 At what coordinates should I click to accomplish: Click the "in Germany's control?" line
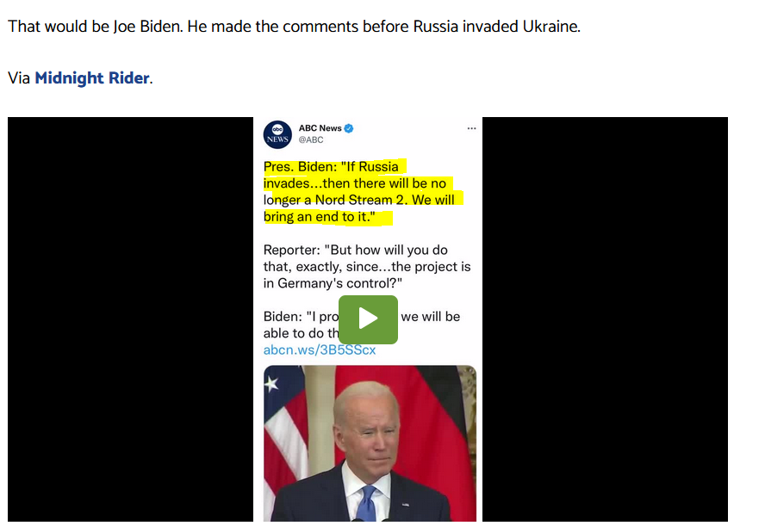click(x=333, y=283)
